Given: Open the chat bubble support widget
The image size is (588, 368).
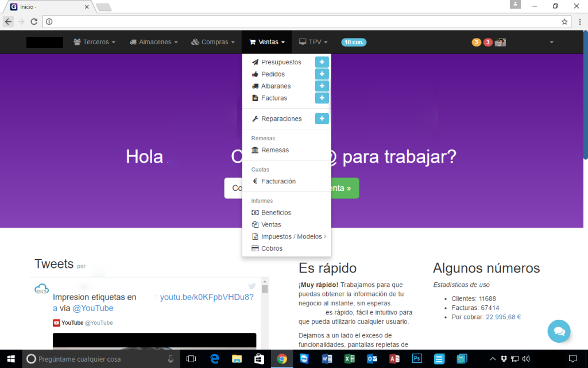Looking at the screenshot, I should click(559, 331).
